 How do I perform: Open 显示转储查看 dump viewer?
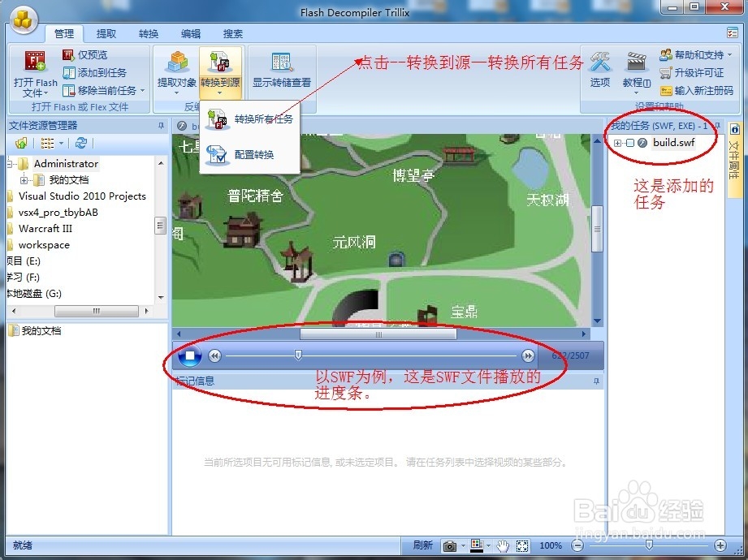point(282,71)
